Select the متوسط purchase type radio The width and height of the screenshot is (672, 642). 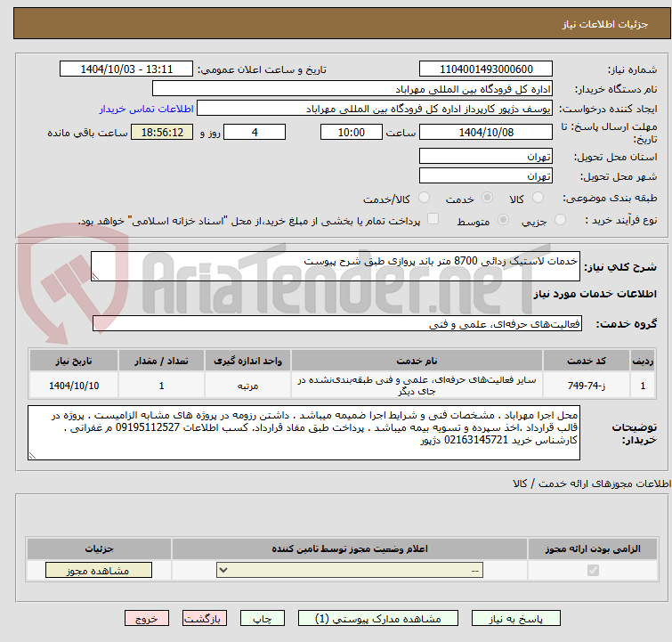[x=503, y=220]
